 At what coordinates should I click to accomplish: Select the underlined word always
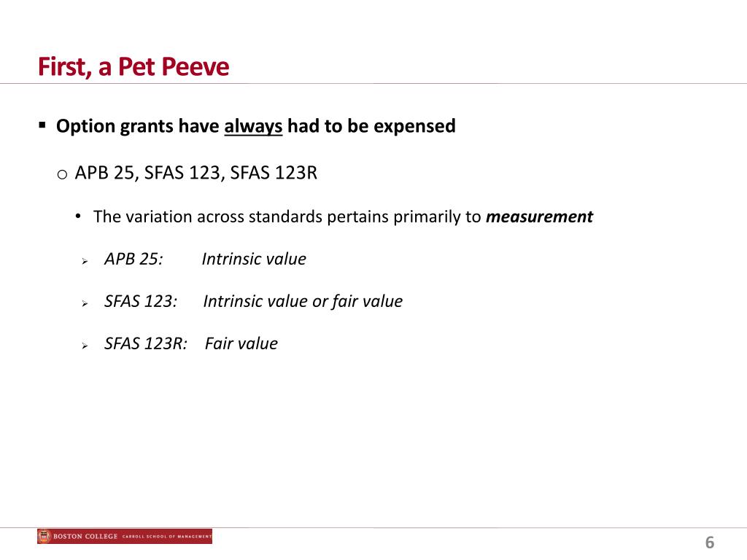[253, 126]
